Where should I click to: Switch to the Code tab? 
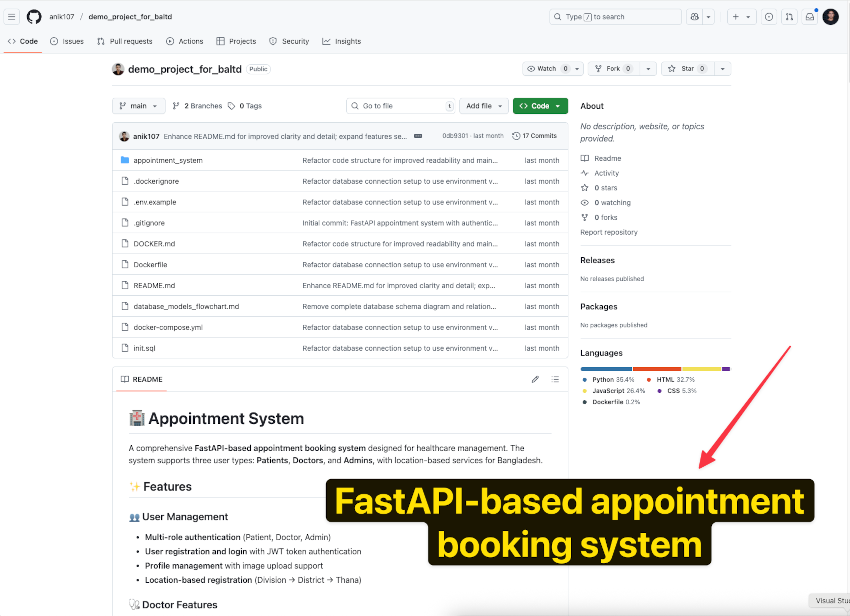pyautogui.click(x=23, y=41)
